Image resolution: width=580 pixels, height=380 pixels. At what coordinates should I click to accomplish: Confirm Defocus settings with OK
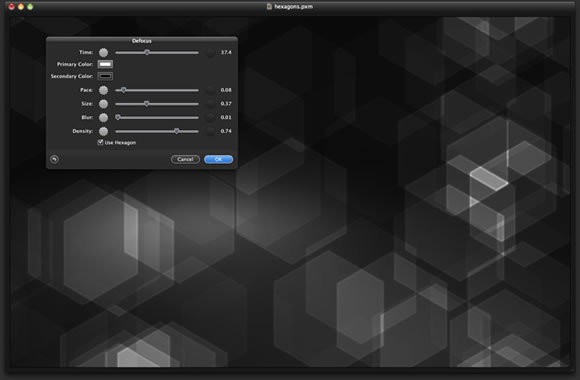tap(219, 159)
